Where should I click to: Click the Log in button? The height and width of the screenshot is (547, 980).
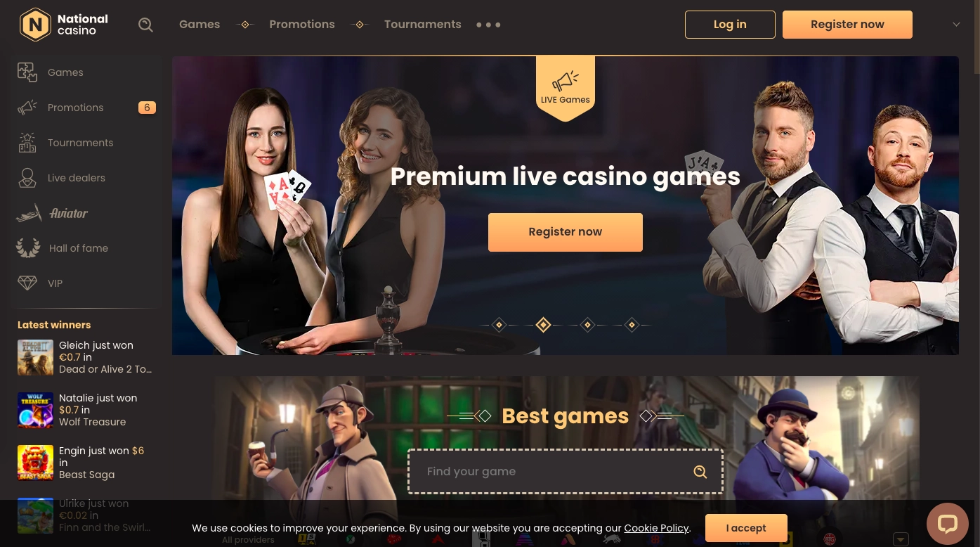(730, 25)
